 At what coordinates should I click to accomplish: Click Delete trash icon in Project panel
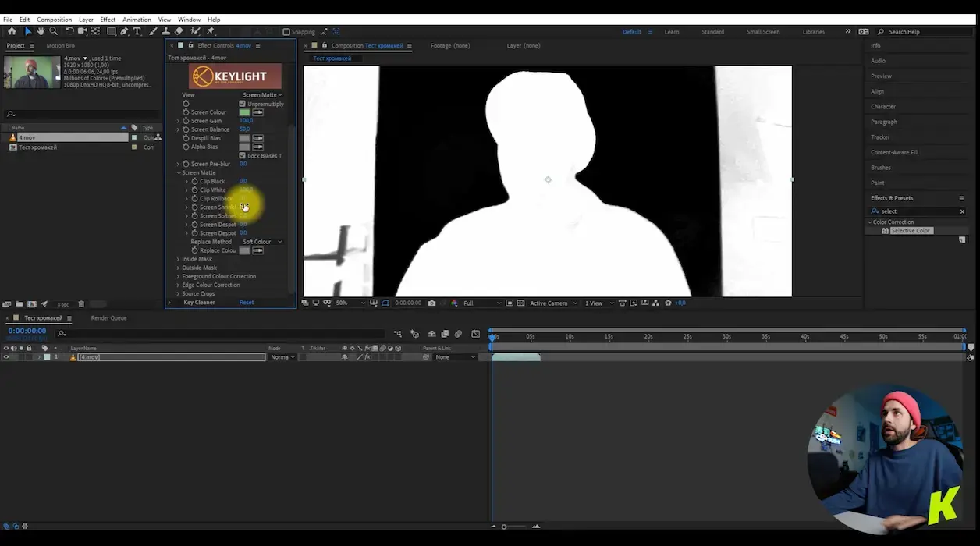tap(81, 304)
